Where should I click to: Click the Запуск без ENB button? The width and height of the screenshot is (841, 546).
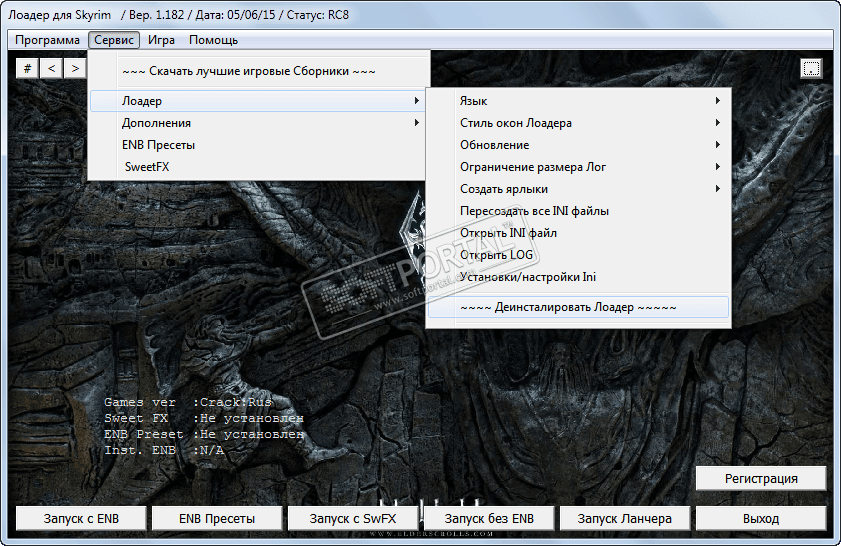[x=489, y=519]
